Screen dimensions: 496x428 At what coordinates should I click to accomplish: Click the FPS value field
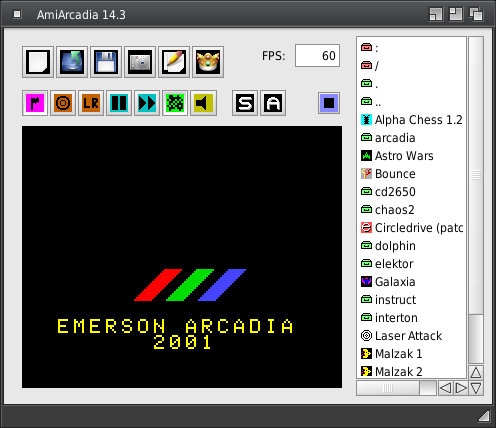(x=317, y=56)
